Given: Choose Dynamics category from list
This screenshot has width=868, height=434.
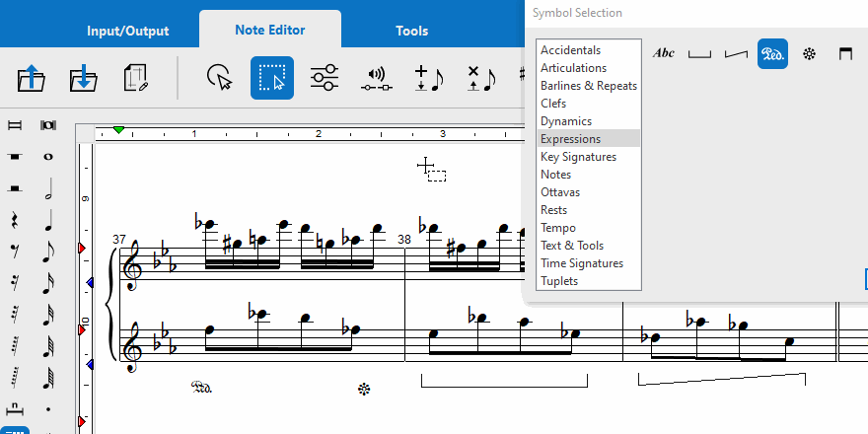Looking at the screenshot, I should [565, 121].
